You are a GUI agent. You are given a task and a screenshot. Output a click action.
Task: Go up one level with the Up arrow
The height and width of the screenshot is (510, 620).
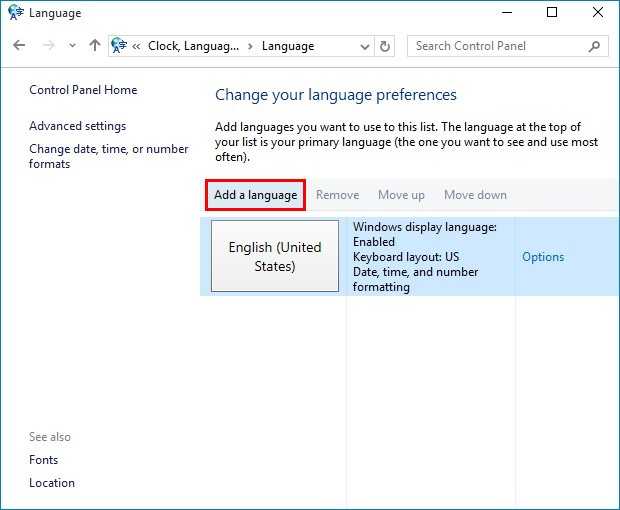coord(95,45)
